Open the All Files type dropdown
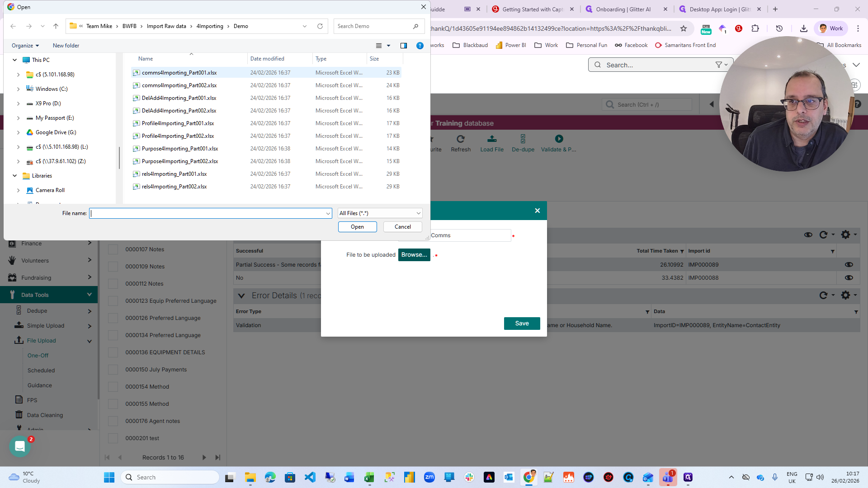Screen dimensions: 868x488 tap(380, 213)
